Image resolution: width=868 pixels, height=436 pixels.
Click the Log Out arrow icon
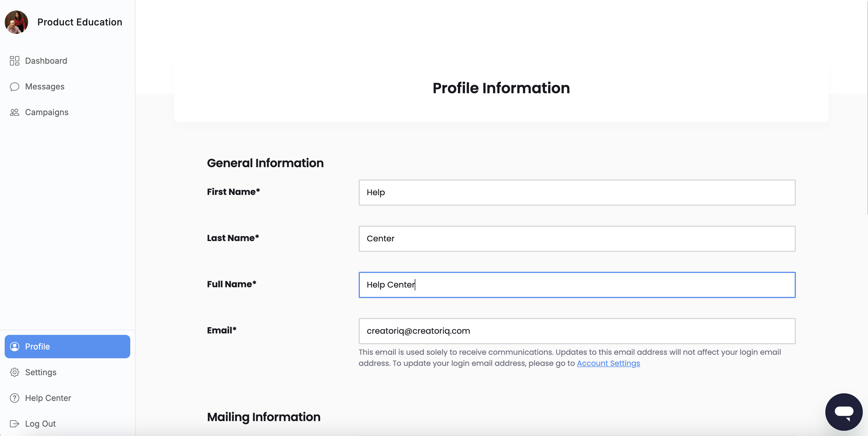[15, 423]
